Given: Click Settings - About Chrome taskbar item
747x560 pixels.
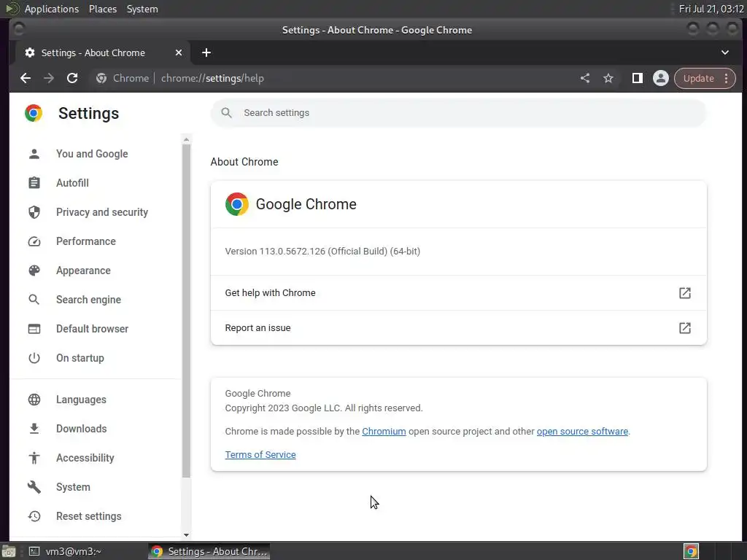Looking at the screenshot, I should coord(209,551).
